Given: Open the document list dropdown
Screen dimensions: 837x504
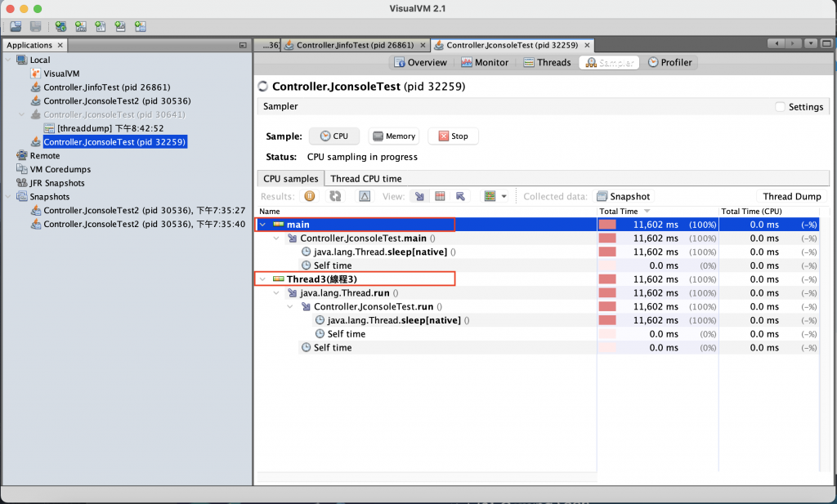Looking at the screenshot, I should pos(811,44).
